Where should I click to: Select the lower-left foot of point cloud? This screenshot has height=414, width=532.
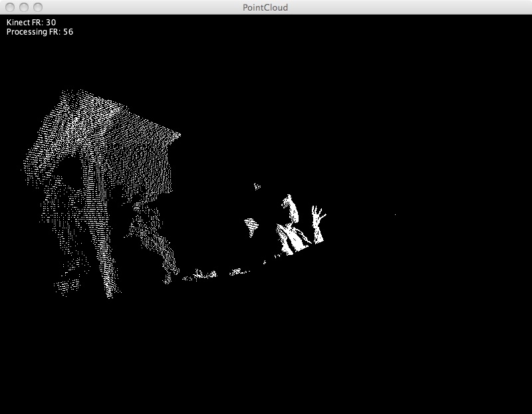click(63, 288)
